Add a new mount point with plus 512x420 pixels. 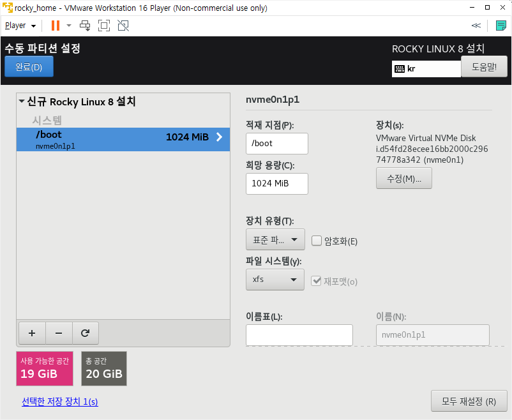pyautogui.click(x=32, y=333)
